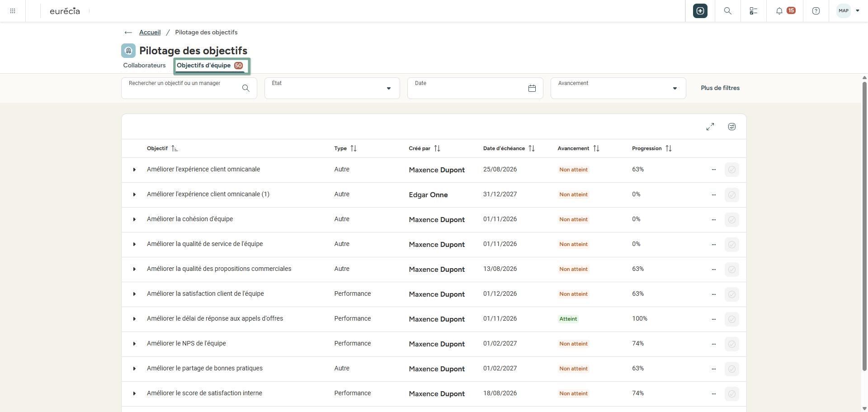The image size is (868, 412).
Task: Click the back arrow before Accueil
Action: pos(128,33)
